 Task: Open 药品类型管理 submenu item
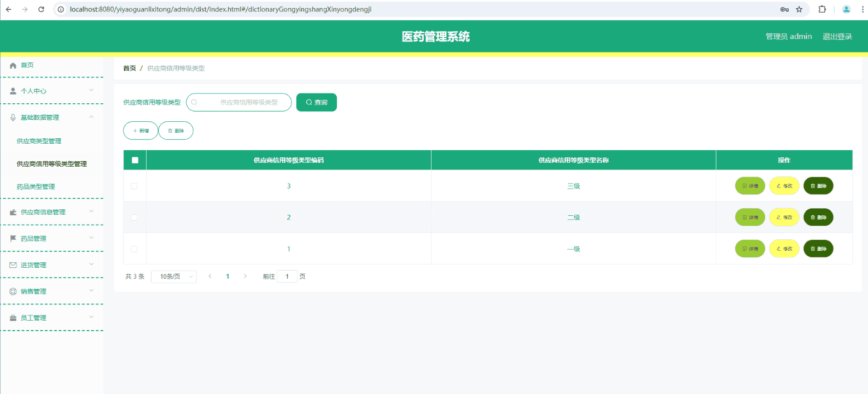coord(36,187)
